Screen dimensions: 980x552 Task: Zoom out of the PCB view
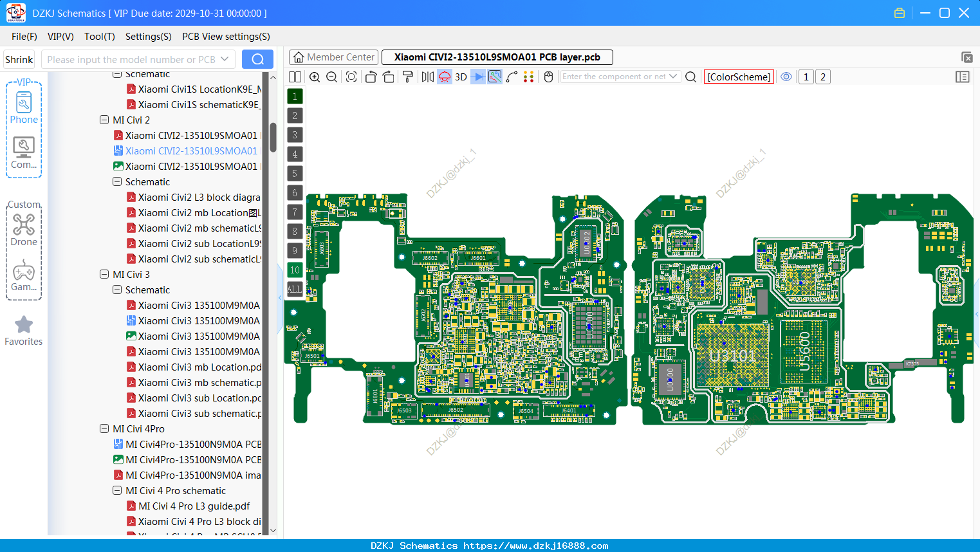tap(332, 77)
